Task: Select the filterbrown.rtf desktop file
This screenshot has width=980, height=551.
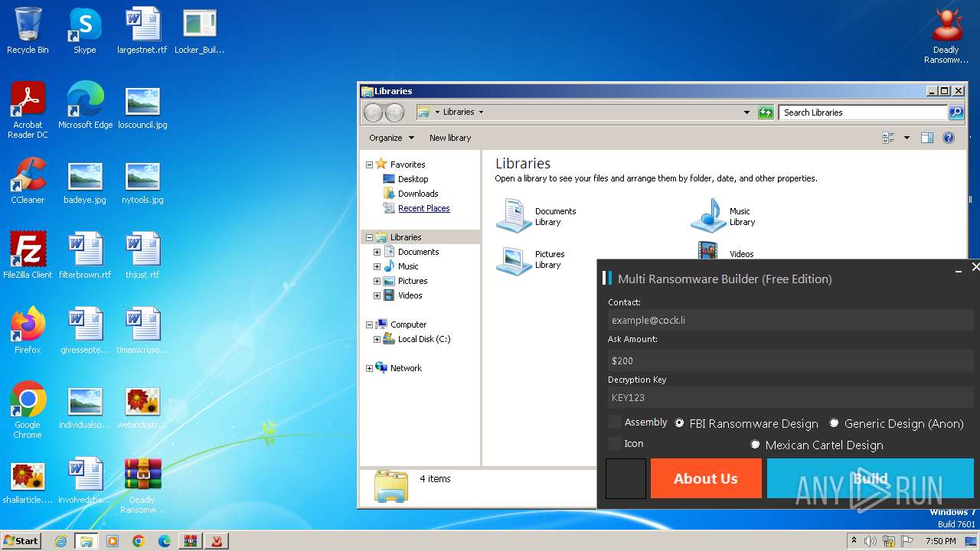Action: point(85,256)
